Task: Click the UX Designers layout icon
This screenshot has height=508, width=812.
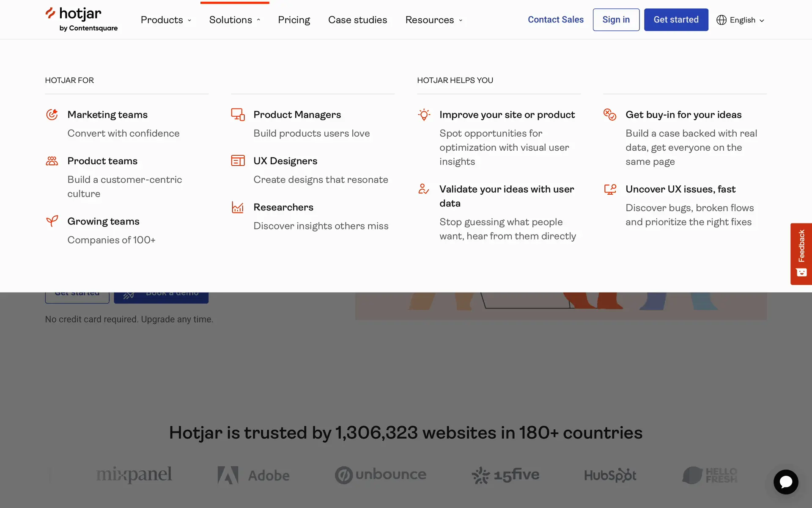Action: (238, 161)
